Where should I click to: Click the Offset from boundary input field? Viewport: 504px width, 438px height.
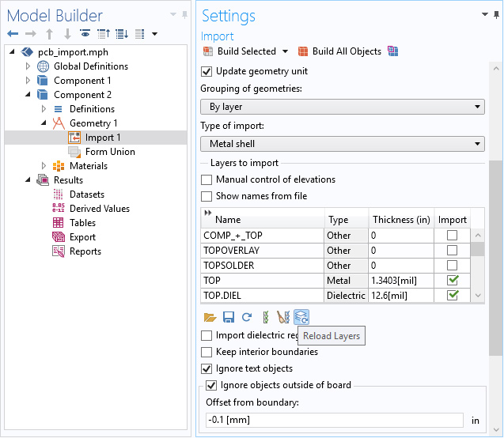[x=335, y=421]
